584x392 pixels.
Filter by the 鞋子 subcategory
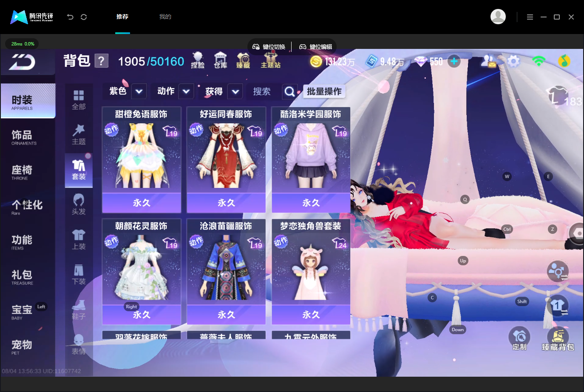[79, 310]
